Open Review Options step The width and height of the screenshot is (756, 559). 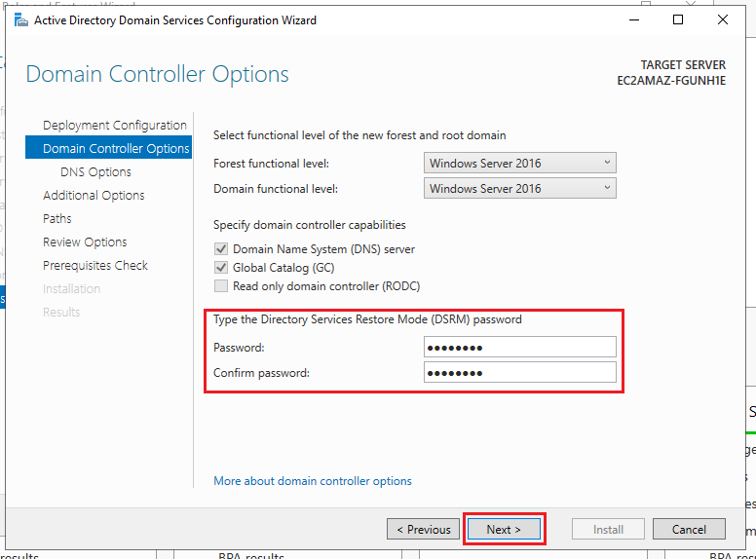point(85,242)
